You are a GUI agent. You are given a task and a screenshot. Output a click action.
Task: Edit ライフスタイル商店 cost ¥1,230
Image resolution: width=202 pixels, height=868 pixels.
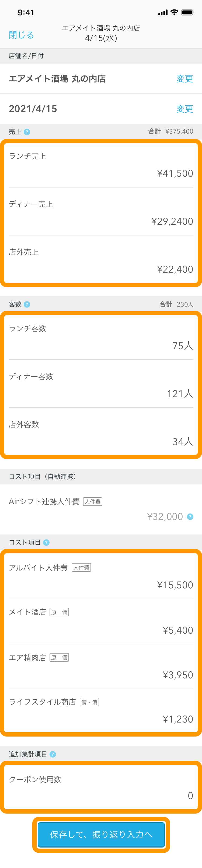(101, 710)
